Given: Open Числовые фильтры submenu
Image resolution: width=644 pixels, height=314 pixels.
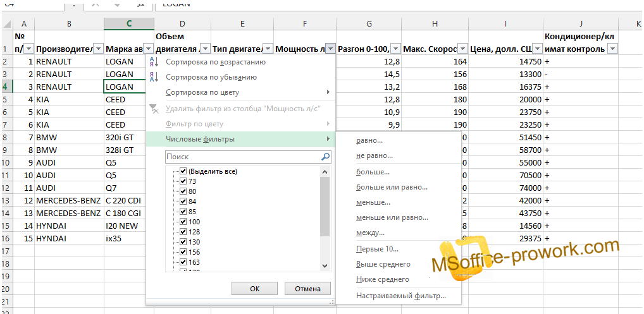Looking at the screenshot, I should tap(240, 139).
